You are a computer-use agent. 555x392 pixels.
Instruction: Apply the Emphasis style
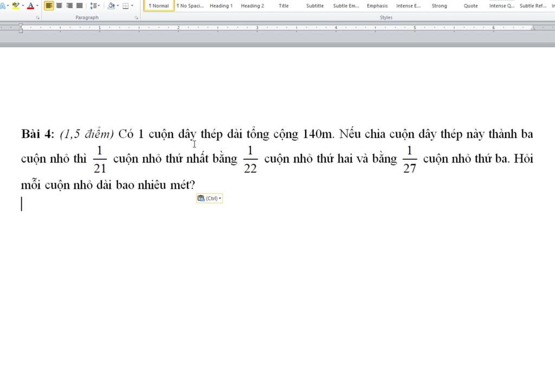coord(377,5)
